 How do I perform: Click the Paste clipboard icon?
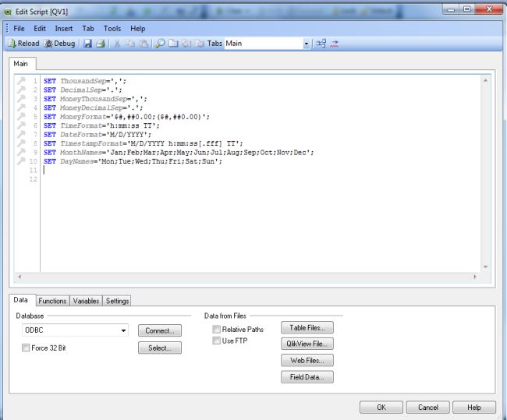(144, 44)
